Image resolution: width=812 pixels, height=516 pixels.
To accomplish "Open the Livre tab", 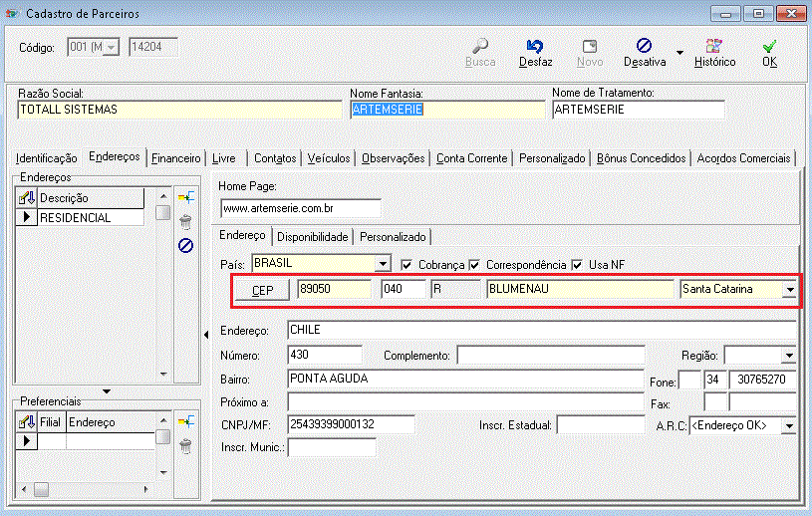I will click(x=224, y=157).
